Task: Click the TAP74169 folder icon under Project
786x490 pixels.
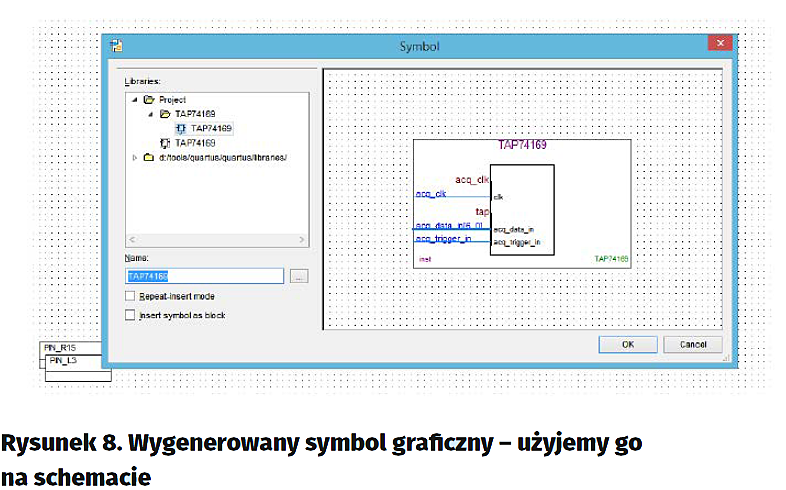Action: (165, 114)
